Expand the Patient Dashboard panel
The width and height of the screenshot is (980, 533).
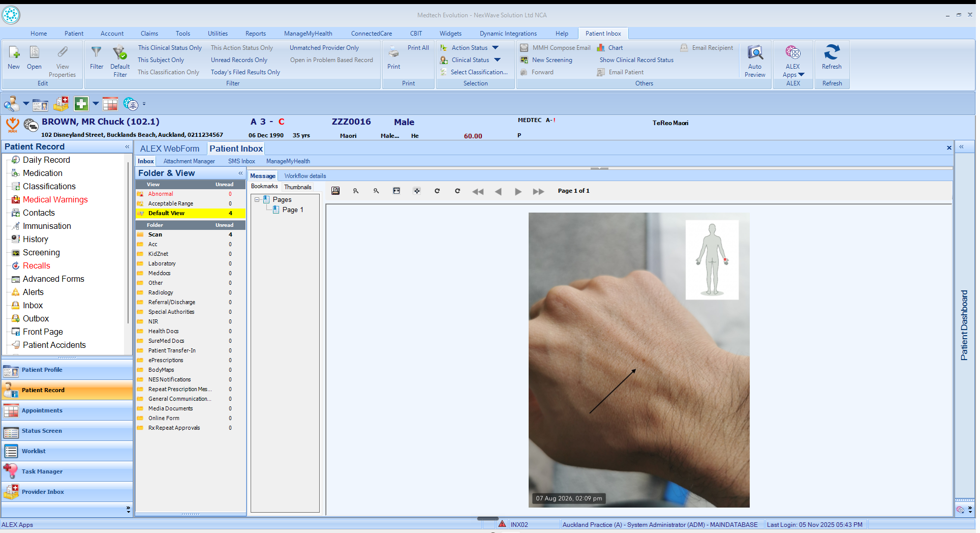click(961, 147)
